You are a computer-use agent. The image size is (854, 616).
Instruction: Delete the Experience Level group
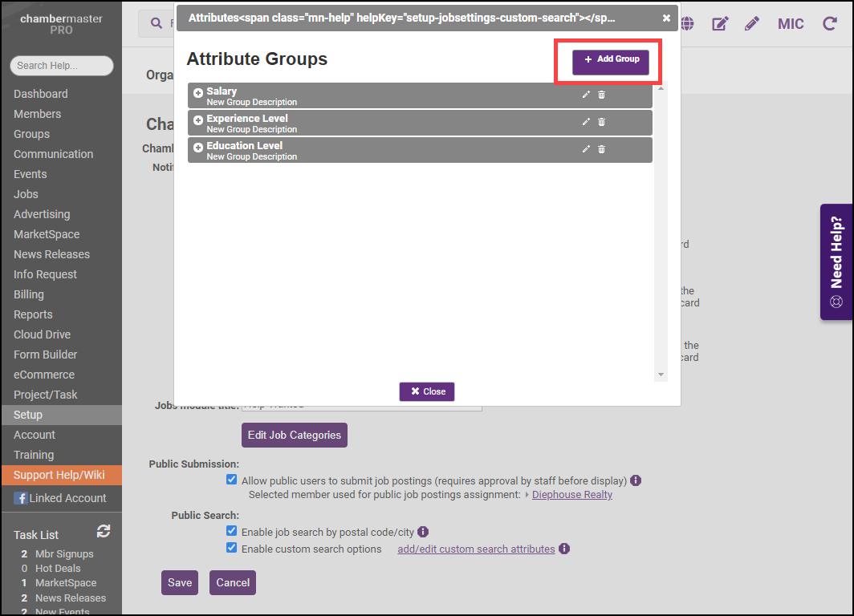click(x=601, y=122)
